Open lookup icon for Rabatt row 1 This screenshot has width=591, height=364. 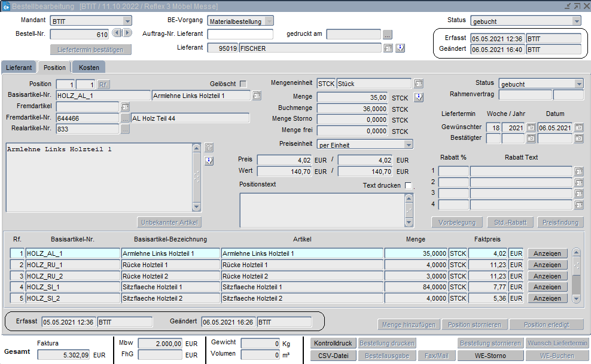(x=578, y=172)
